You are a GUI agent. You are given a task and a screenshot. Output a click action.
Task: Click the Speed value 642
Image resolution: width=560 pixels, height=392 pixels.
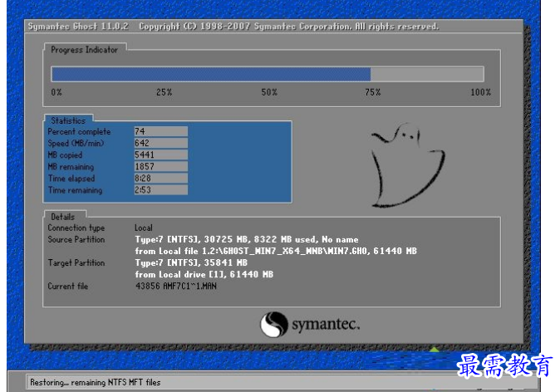tap(160, 143)
